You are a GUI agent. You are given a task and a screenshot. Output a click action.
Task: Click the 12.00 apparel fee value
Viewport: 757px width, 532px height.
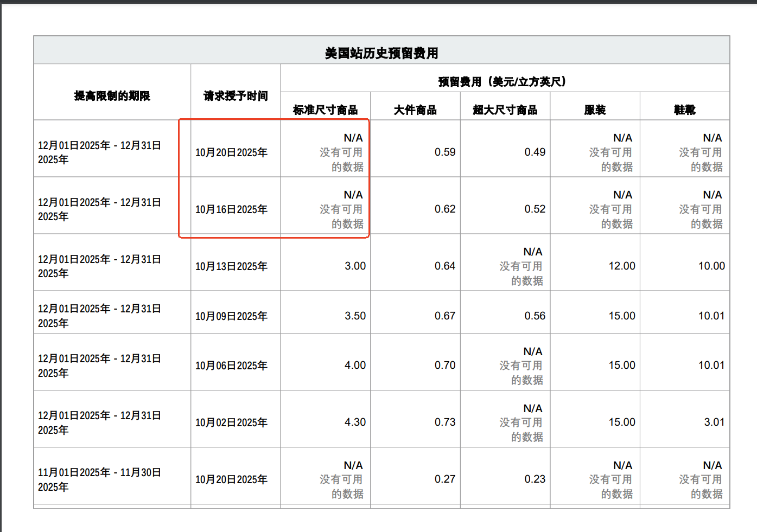[x=621, y=266]
